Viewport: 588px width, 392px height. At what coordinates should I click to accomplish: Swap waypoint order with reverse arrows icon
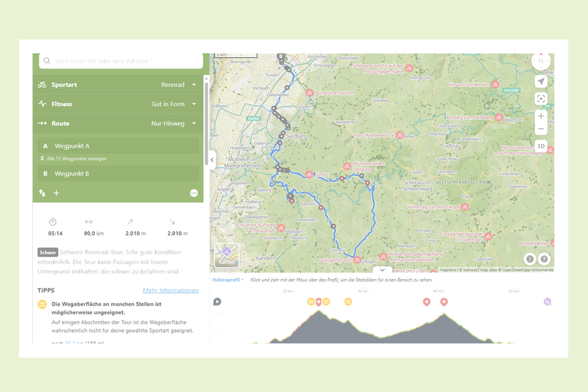coord(42,193)
